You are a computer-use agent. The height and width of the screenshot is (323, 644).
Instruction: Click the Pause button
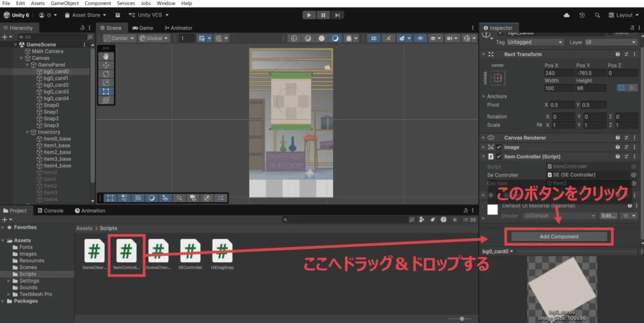coord(323,15)
